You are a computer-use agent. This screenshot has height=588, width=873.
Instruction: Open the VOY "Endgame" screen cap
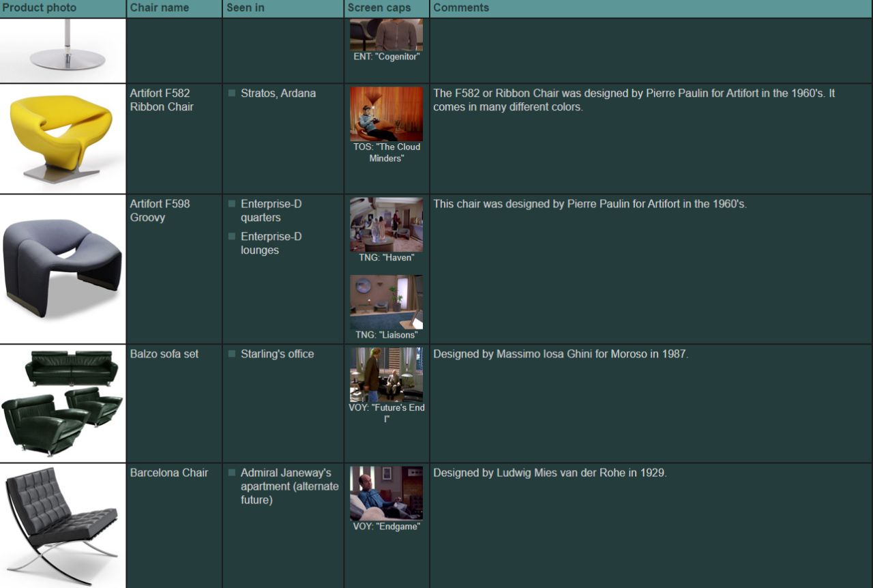click(386, 493)
